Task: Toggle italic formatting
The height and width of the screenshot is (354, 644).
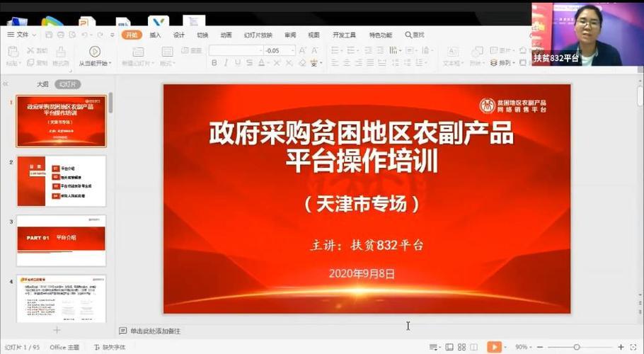Action: (226, 63)
